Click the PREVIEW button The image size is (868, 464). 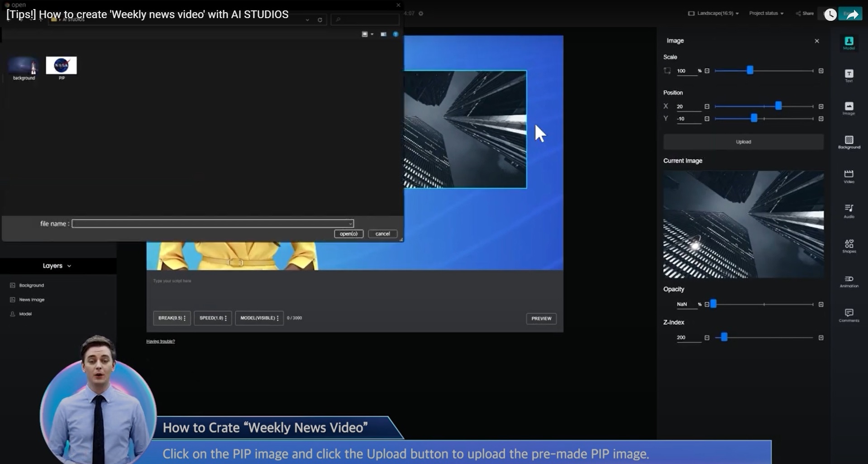541,319
